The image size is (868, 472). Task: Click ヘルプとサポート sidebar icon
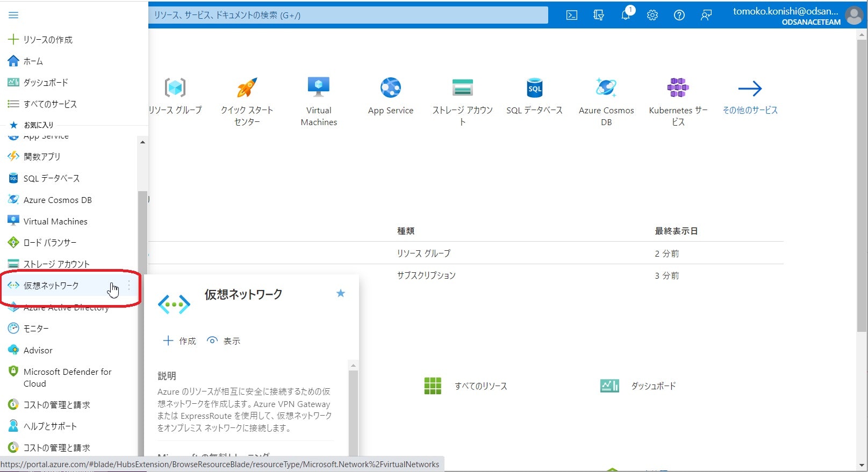[13, 426]
